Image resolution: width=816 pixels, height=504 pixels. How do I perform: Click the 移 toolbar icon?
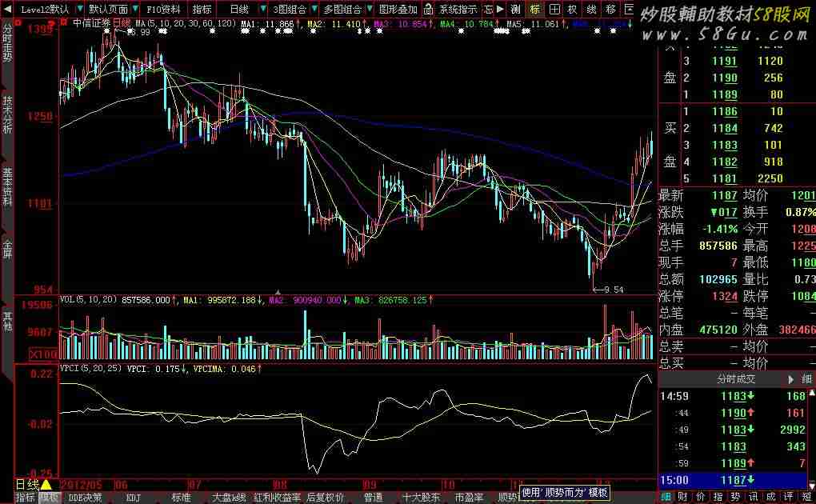click(610, 9)
